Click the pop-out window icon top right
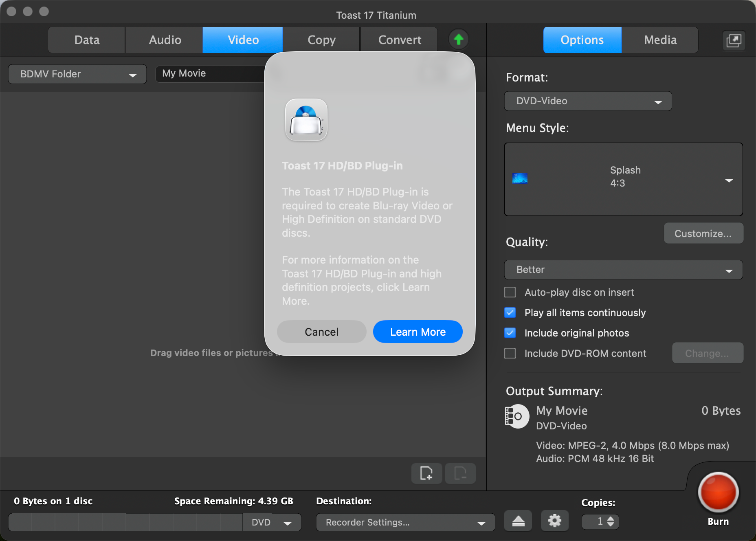The height and width of the screenshot is (541, 756). pyautogui.click(x=734, y=40)
